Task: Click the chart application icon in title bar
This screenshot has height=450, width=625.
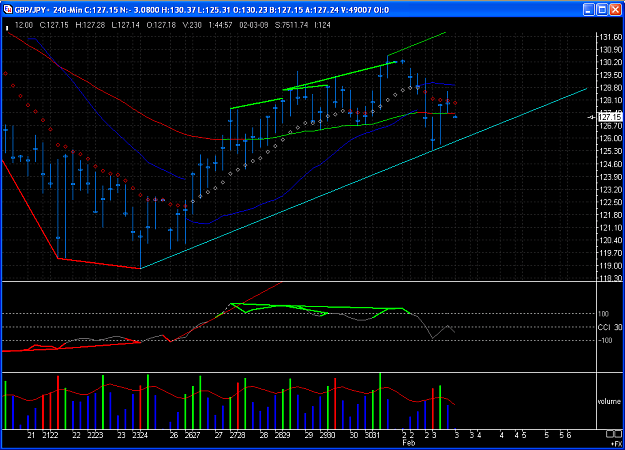Action: (8, 9)
